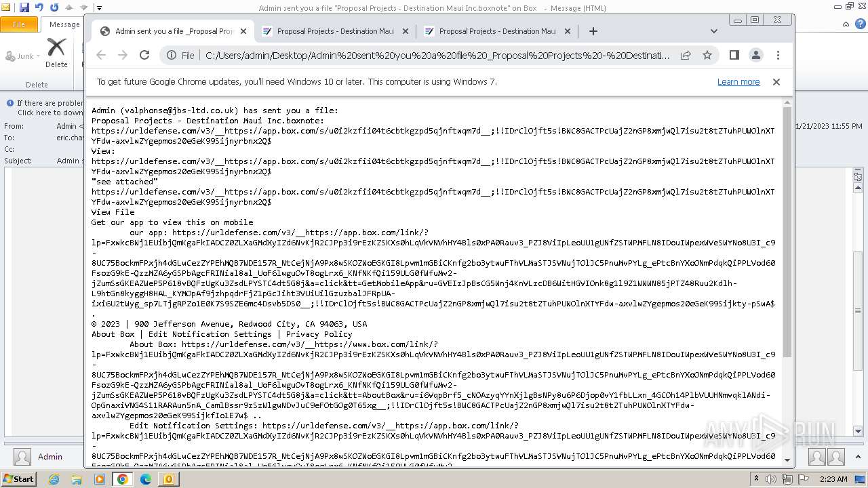Click 'Admin (valphonse@jbs-ltd.co.uk) has sent you a file' line
This screenshot has width=868, height=488.
click(x=215, y=110)
